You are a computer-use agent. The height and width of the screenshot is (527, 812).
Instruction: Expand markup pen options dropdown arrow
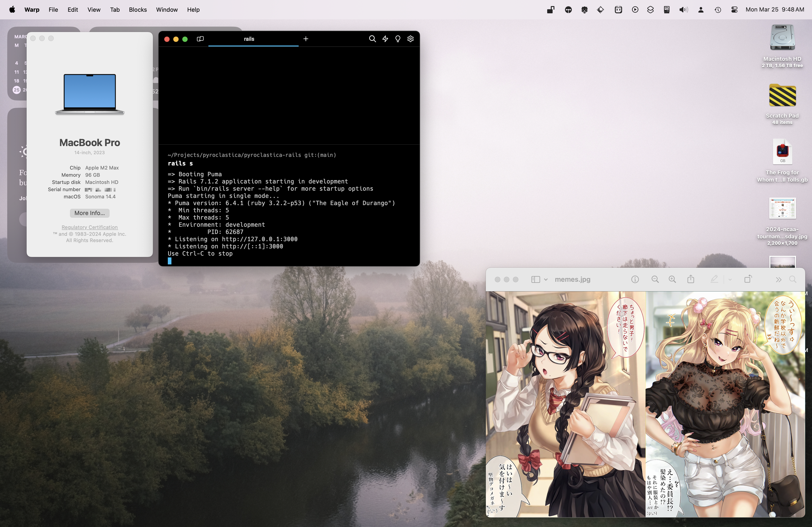730,280
